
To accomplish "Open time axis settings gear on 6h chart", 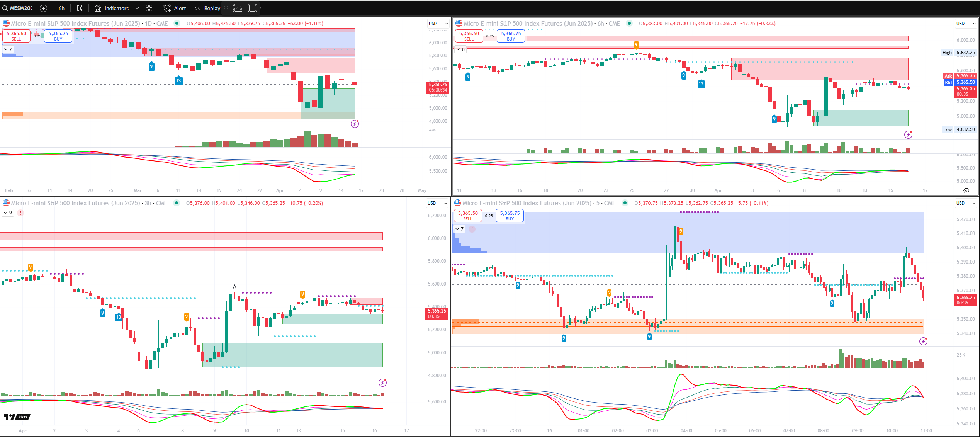I will (x=966, y=190).
